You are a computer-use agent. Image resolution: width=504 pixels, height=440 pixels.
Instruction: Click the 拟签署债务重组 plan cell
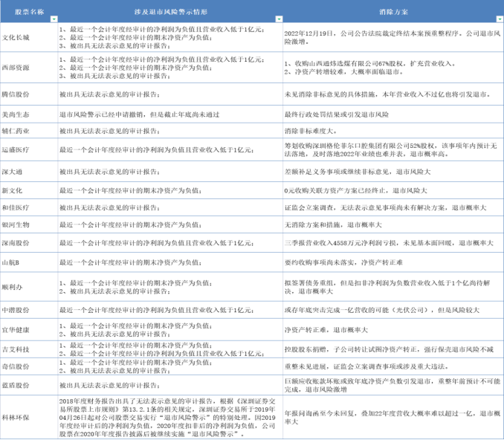[x=393, y=287]
